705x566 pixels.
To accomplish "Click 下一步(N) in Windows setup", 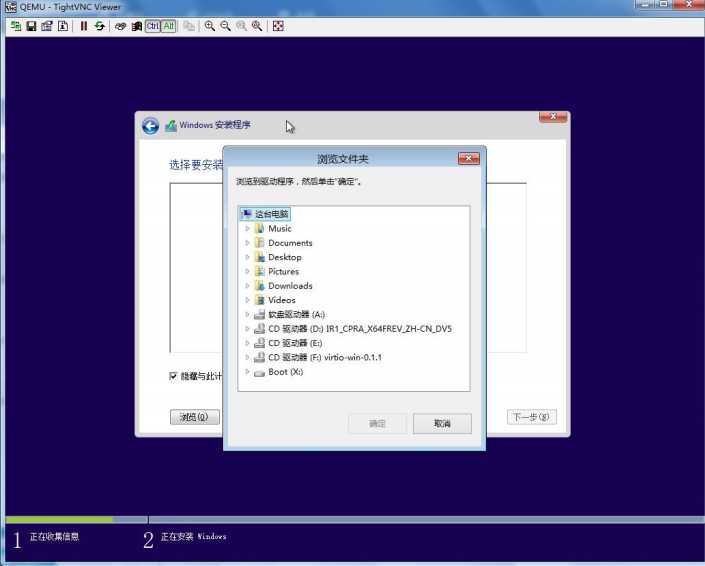I will coord(531,417).
